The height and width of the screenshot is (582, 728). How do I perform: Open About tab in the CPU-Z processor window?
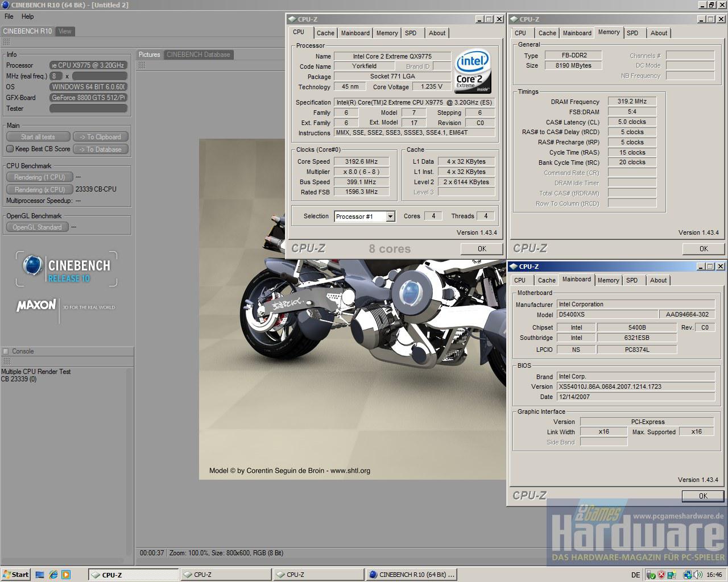tap(437, 33)
